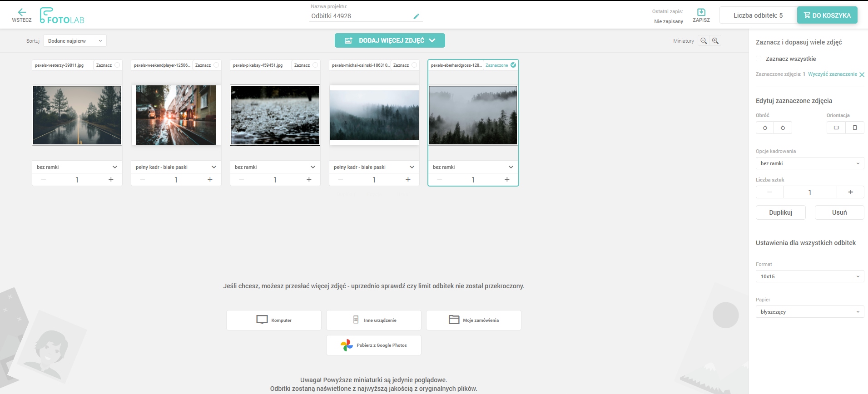Increase quantity for pexels-pixabay-459451.jpg
The width and height of the screenshot is (868, 394).
(309, 179)
